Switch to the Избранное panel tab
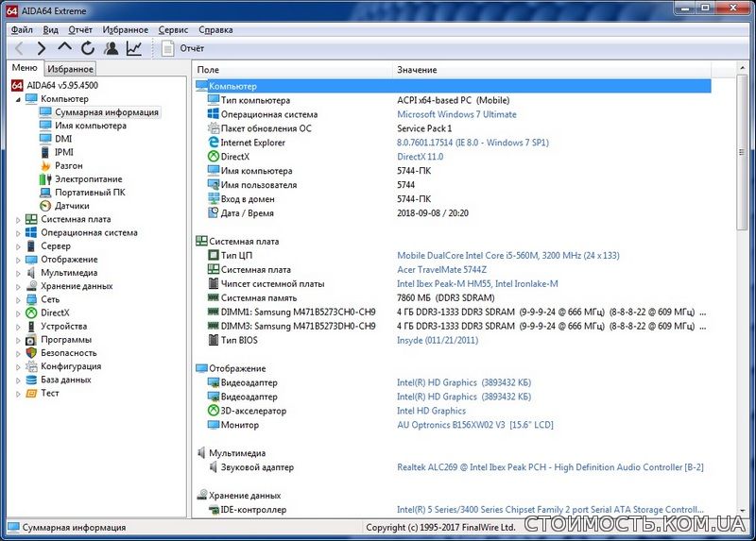Viewport: 756px width, 541px height. [70, 69]
